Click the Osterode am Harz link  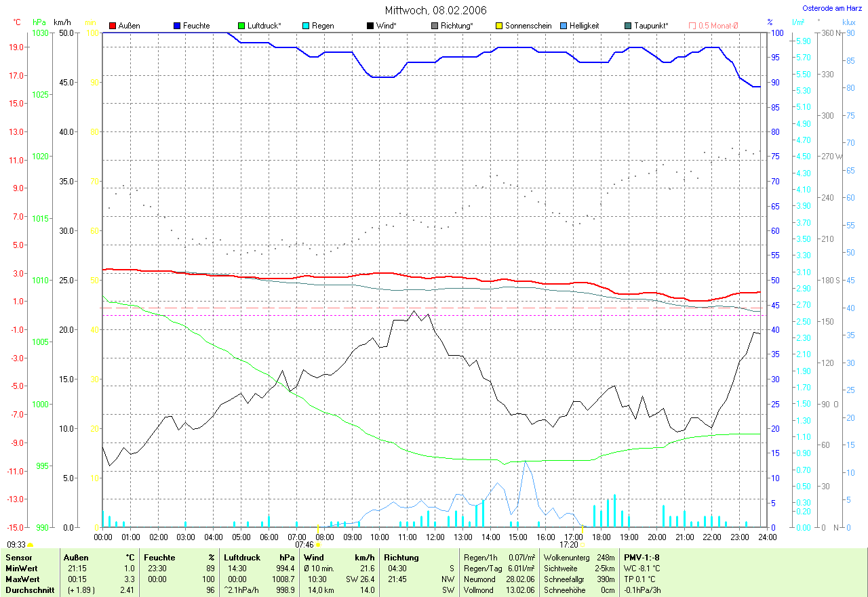833,9
